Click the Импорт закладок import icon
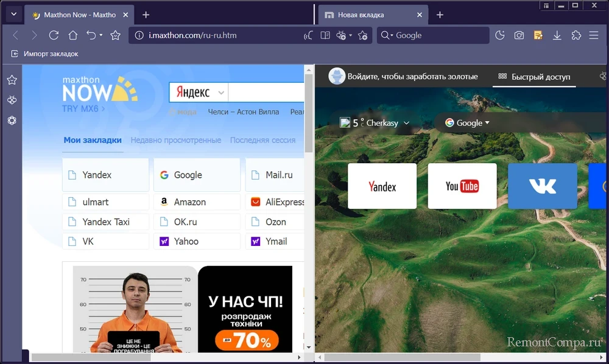This screenshot has width=609, height=364. (15, 54)
